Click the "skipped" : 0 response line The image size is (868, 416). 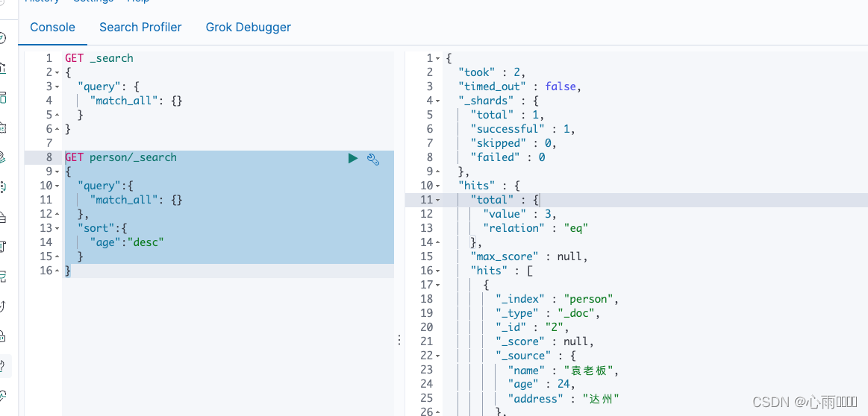[x=513, y=143]
